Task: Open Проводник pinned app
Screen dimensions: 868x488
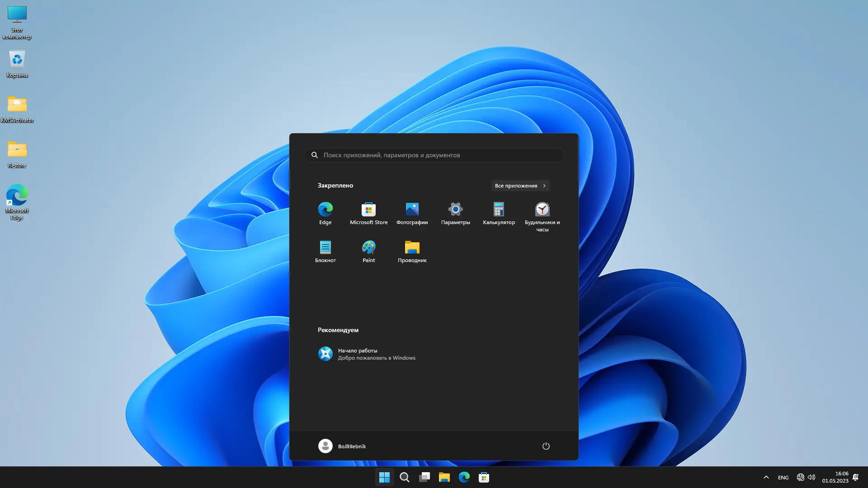Action: tap(412, 251)
